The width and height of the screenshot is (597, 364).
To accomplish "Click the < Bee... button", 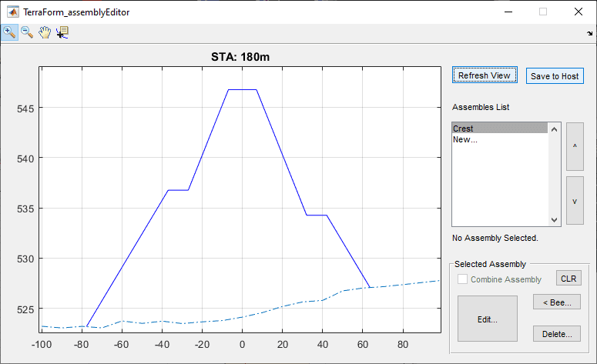I will (x=557, y=302).
